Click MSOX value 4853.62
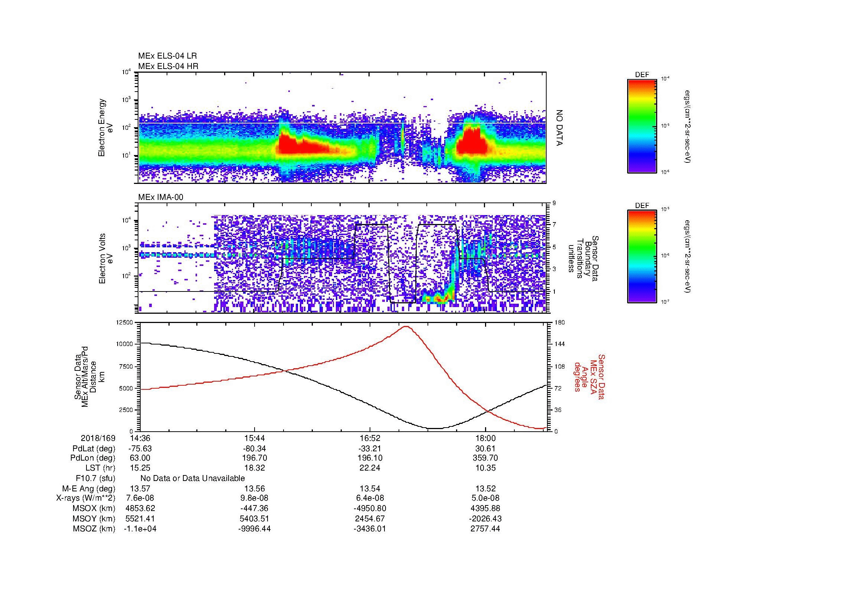Viewport: 868px width, 613px height. point(140,508)
